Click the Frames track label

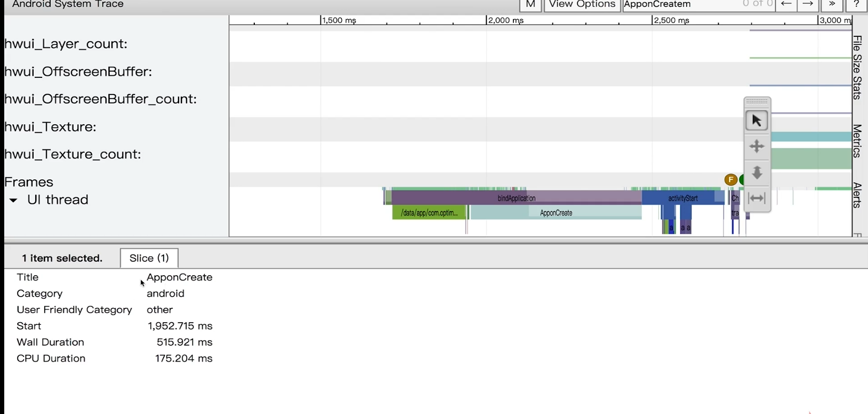29,182
